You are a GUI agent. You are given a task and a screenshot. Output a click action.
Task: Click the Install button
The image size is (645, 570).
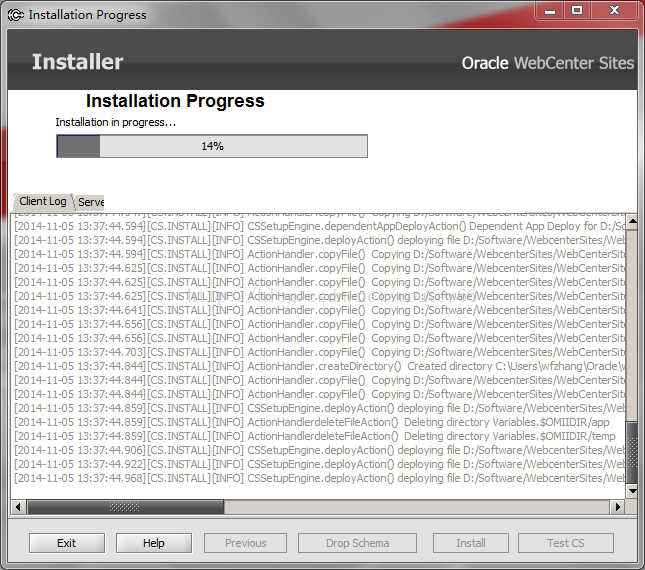point(471,543)
